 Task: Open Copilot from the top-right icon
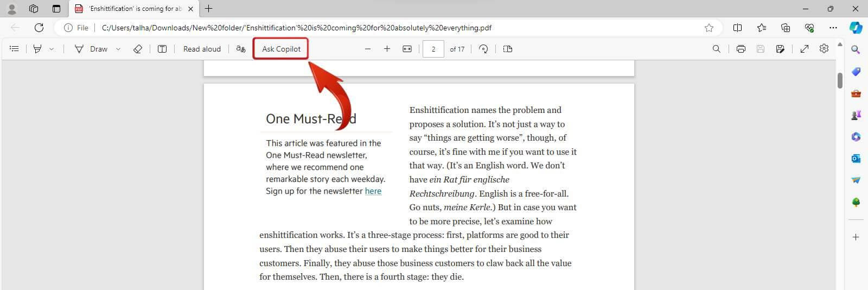tap(856, 28)
